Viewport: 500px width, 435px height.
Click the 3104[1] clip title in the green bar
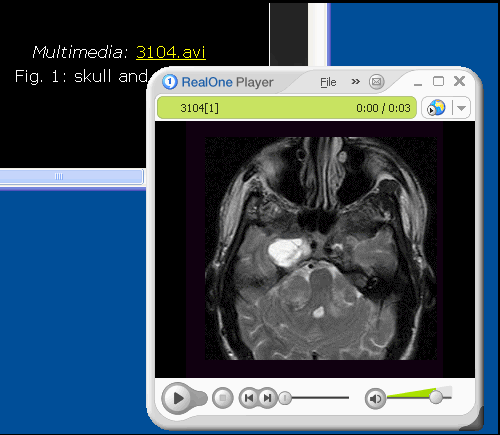199,108
